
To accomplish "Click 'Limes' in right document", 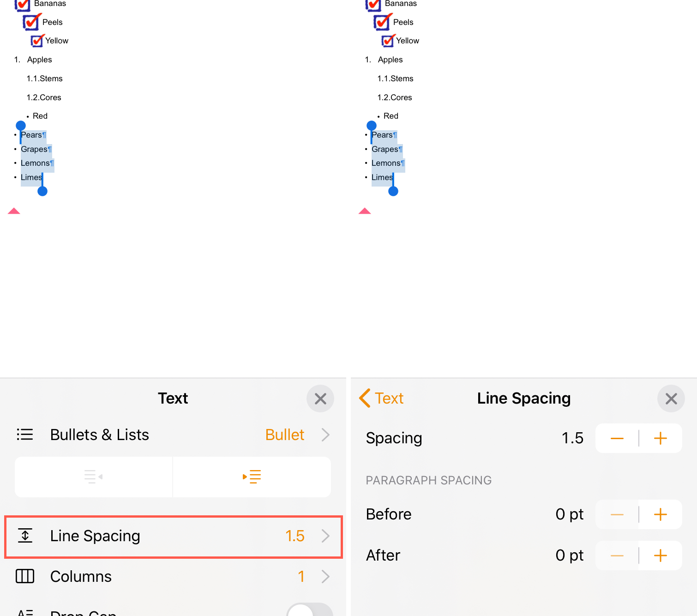I will click(x=382, y=177).
